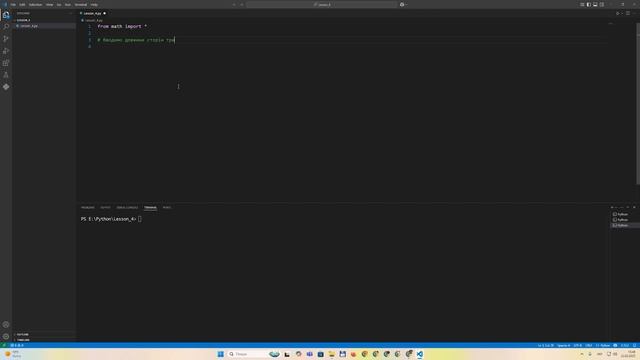The height and width of the screenshot is (360, 640).
Task: Switch to the Problems panel tab
Action: click(87, 207)
